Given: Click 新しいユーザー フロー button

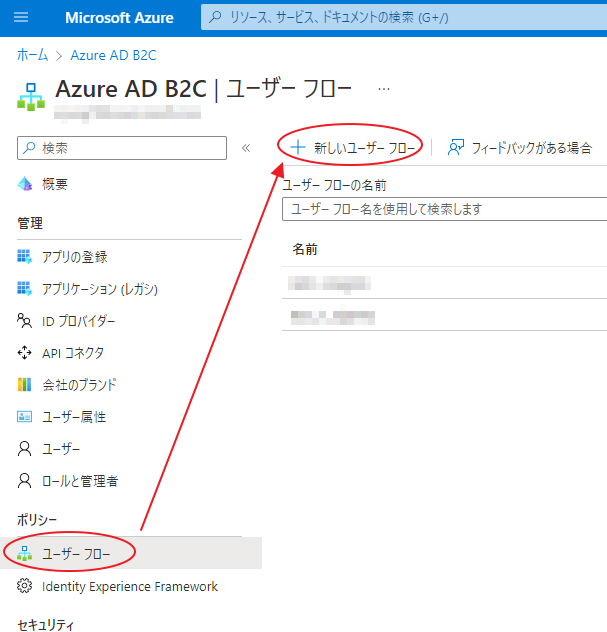Looking at the screenshot, I should (353, 148).
